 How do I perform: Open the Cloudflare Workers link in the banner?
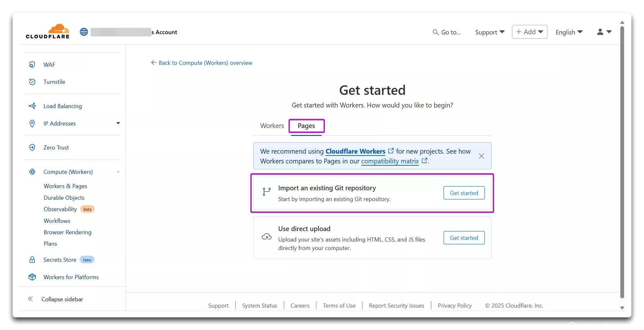[x=355, y=151]
